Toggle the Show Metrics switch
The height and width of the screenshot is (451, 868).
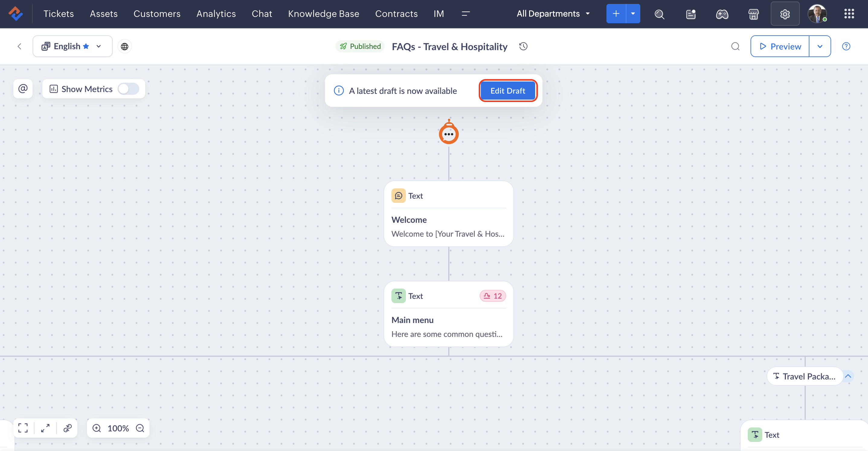(128, 89)
